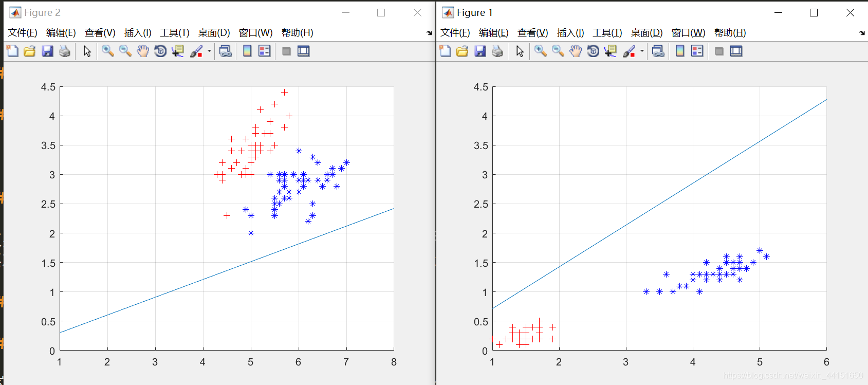
Task: Select Pan hand tool in Figure 1
Action: point(576,51)
